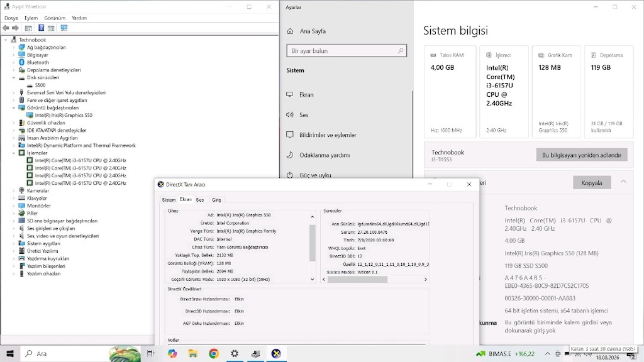Open the Dosya menu in Device Manager
The width and height of the screenshot is (644, 362).
[11, 18]
